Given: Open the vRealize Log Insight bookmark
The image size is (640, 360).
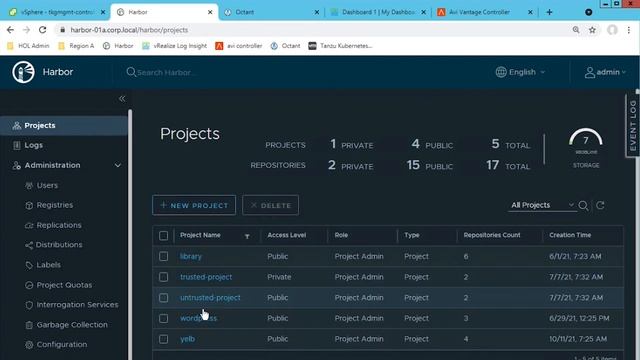Looking at the screenshot, I should 174,46.
